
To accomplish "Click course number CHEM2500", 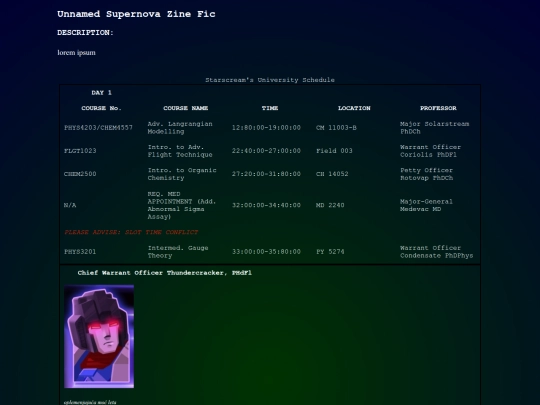I will (x=80, y=174).
